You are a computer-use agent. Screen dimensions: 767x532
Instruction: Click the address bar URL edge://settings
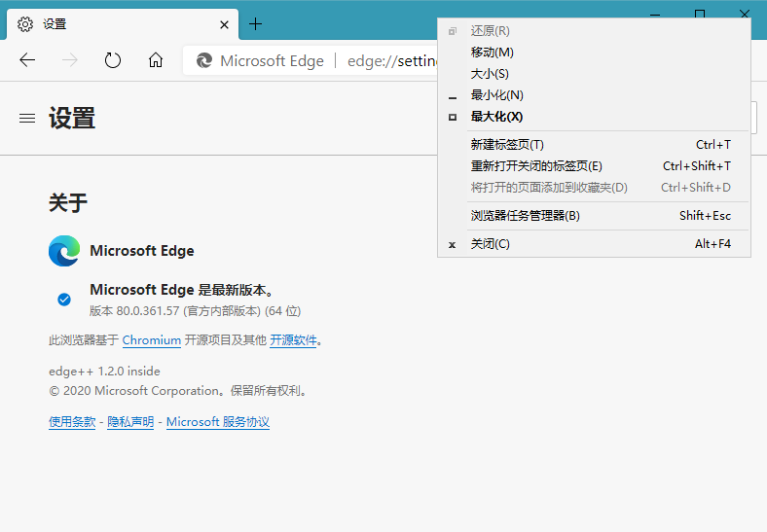[392, 61]
